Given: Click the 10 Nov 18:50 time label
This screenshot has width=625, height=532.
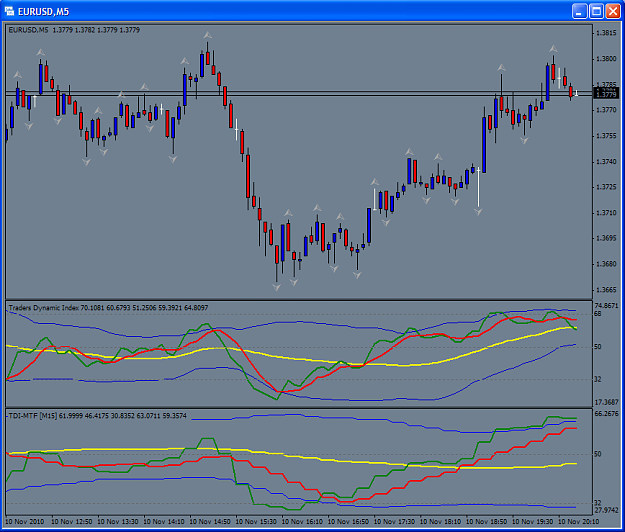Looking at the screenshot, I should click(487, 521).
